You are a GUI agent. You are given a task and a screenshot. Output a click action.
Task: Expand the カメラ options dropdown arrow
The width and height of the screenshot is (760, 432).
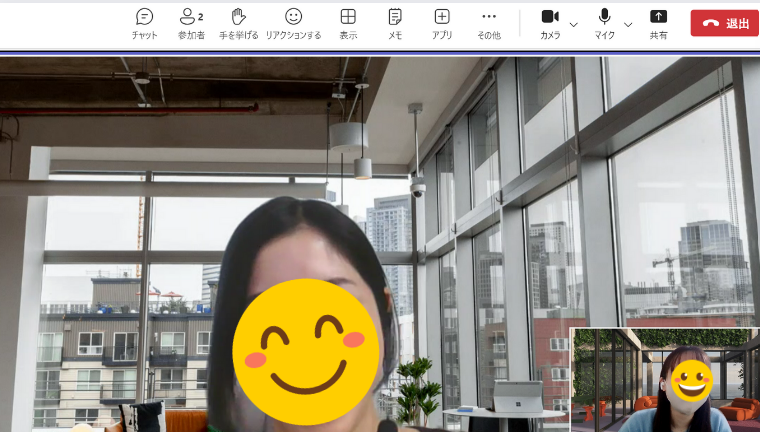coord(573,24)
